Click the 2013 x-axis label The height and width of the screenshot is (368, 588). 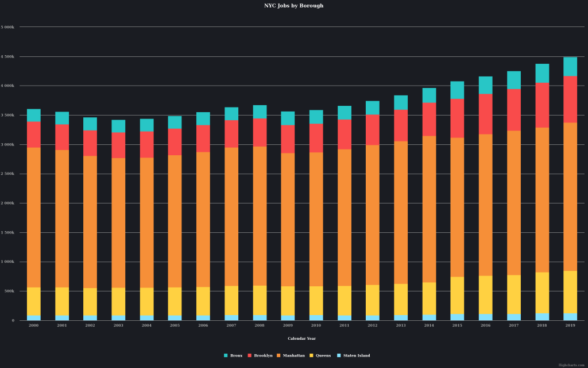[401, 325]
